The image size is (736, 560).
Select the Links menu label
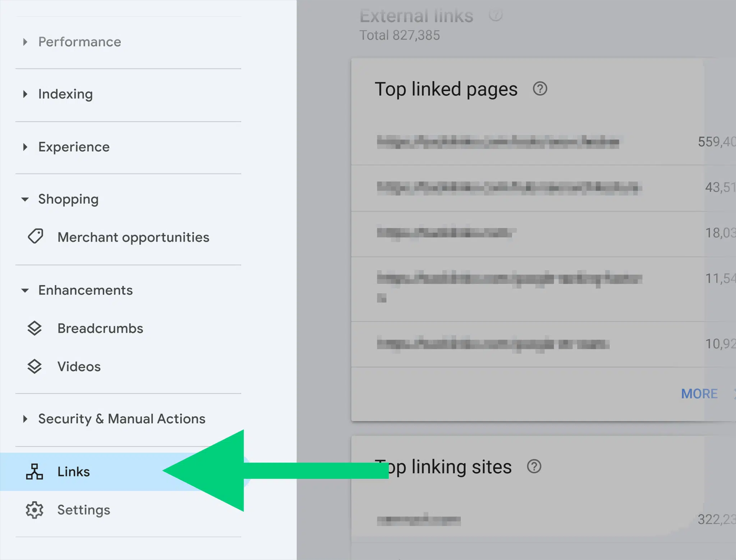[74, 472]
